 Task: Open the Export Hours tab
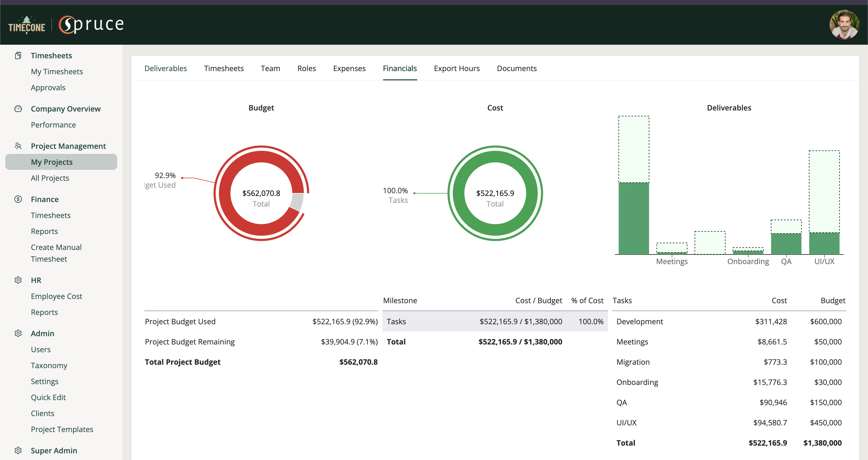(457, 68)
